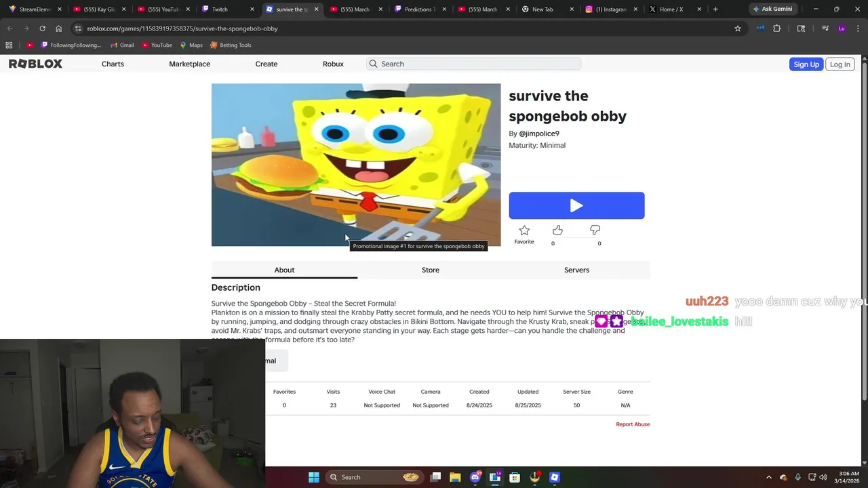Click the thumbs-up like icon
The width and height of the screenshot is (868, 488).
click(x=557, y=230)
